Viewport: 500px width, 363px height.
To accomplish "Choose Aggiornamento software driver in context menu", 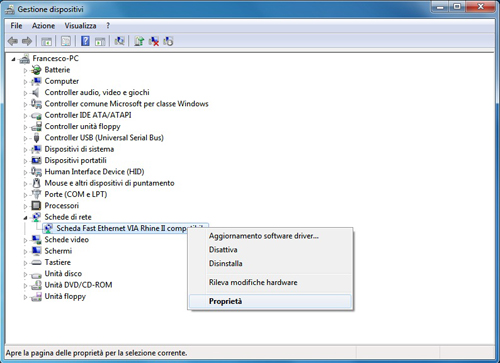I will click(x=270, y=236).
